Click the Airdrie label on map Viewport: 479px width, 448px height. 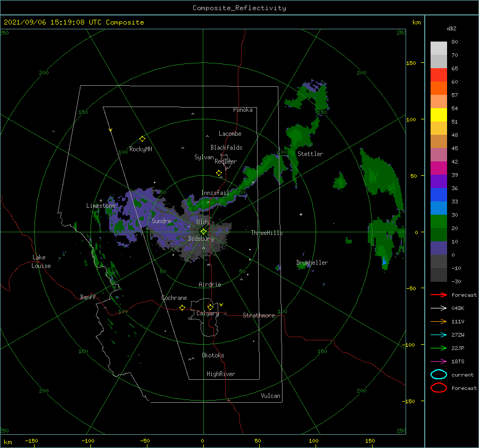[210, 284]
